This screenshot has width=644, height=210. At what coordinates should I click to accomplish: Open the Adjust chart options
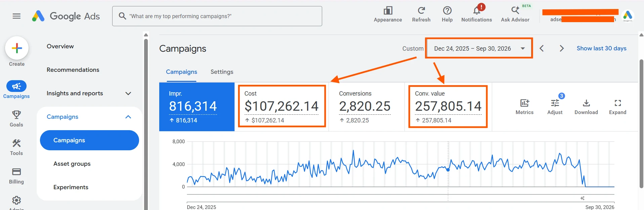pos(555,107)
